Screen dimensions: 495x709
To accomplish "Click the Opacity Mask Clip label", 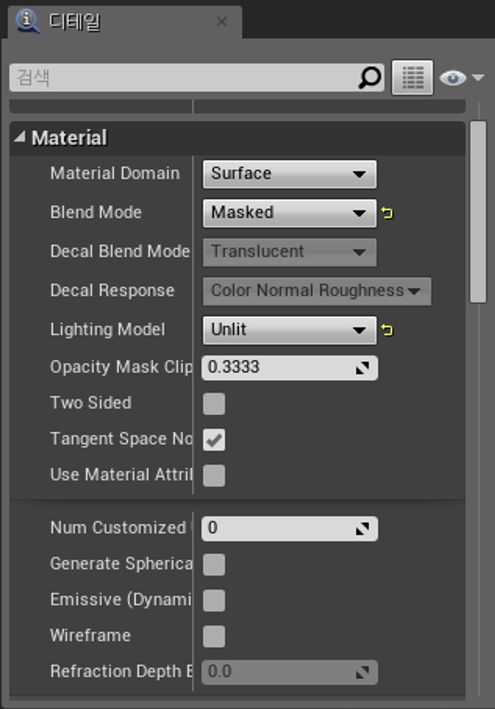I will click(121, 367).
